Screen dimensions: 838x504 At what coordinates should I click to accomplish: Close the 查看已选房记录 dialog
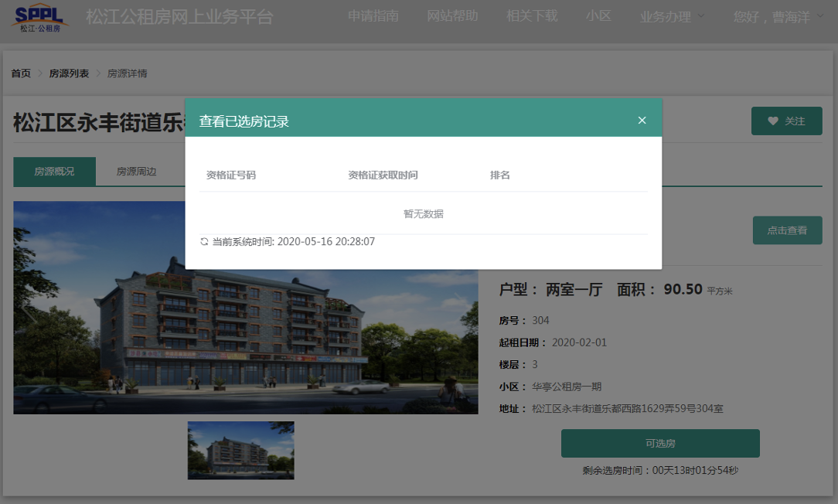click(642, 120)
